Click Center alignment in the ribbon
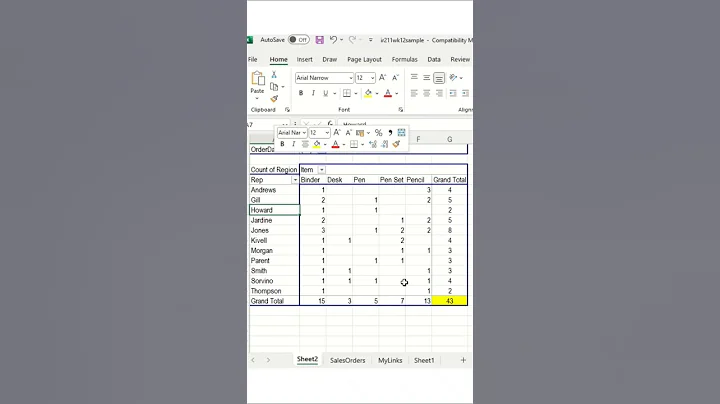 (x=427, y=93)
